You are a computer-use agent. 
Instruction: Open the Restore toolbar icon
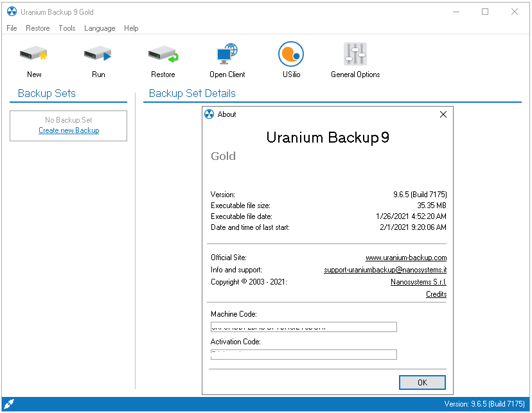163,54
